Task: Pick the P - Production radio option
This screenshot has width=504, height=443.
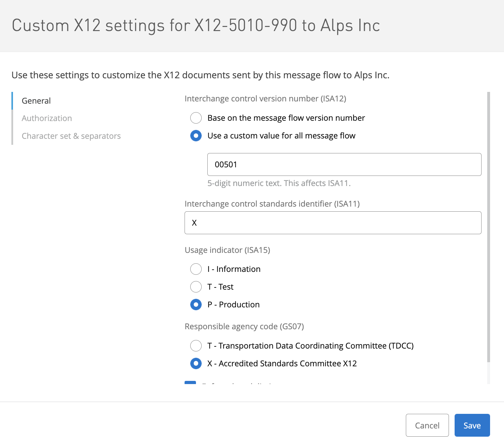Action: coord(196,305)
